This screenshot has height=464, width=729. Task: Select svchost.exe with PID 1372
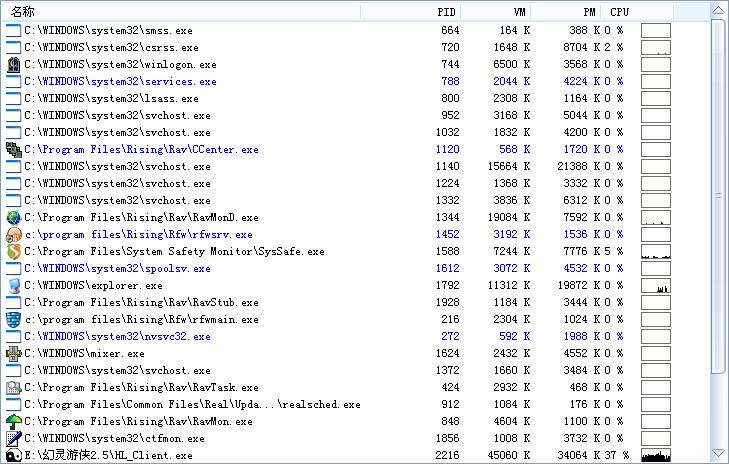118,371
